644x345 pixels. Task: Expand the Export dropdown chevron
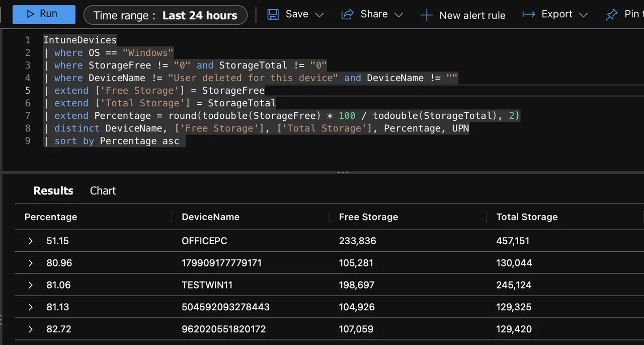pos(584,15)
